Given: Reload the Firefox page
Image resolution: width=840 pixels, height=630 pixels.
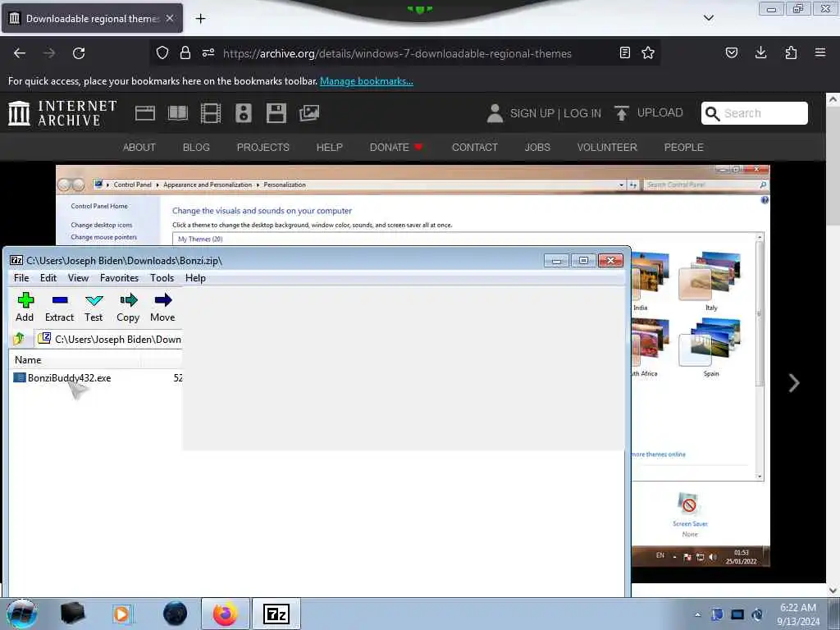Looking at the screenshot, I should point(79,53).
